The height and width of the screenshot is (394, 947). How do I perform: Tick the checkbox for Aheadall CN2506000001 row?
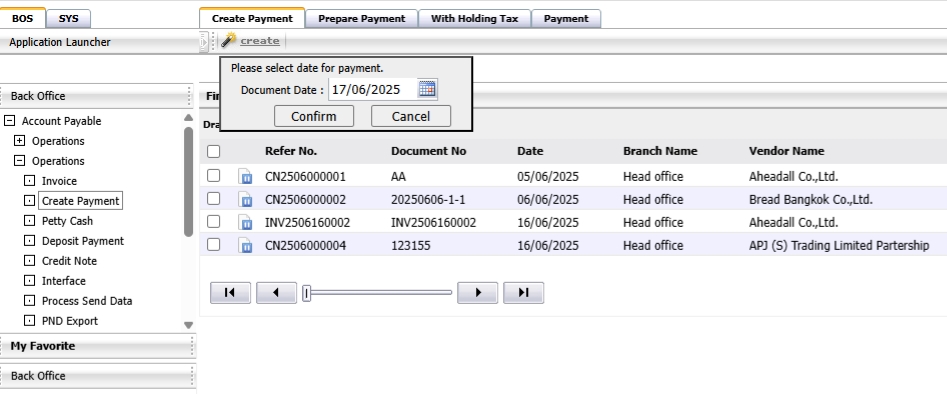213,175
